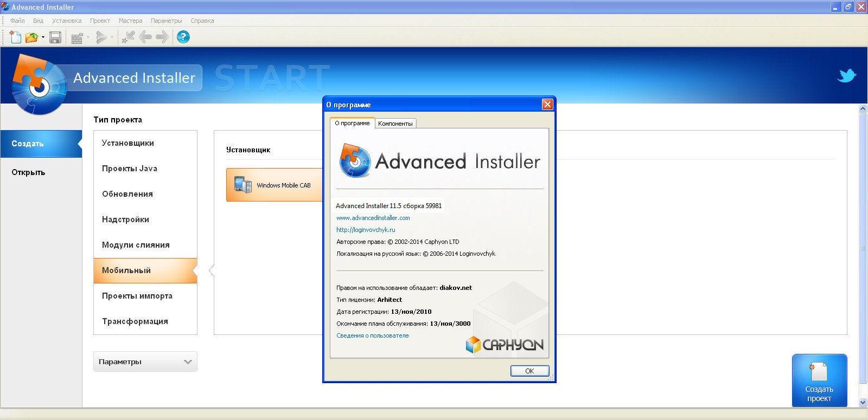This screenshot has height=420, width=868.
Task: Open the Установка menu
Action: pyautogui.click(x=67, y=21)
